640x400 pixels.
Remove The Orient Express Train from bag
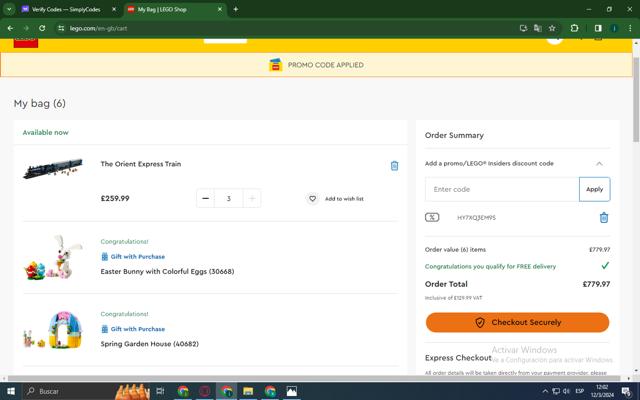(394, 166)
